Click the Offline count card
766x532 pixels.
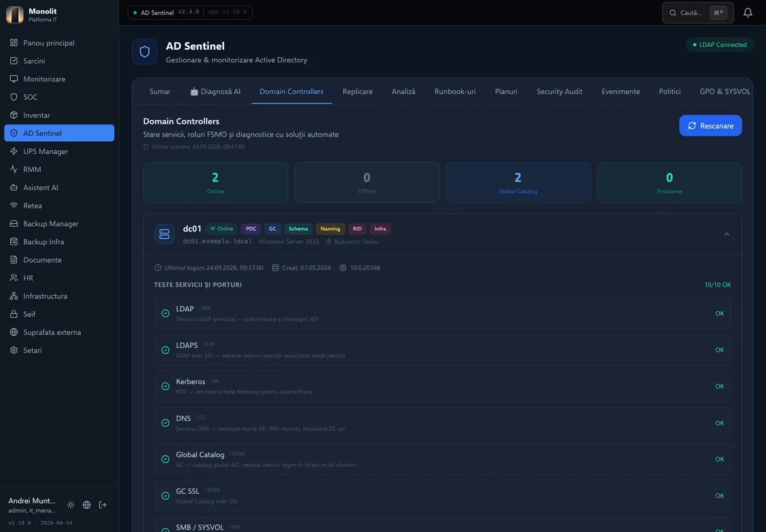point(367,183)
